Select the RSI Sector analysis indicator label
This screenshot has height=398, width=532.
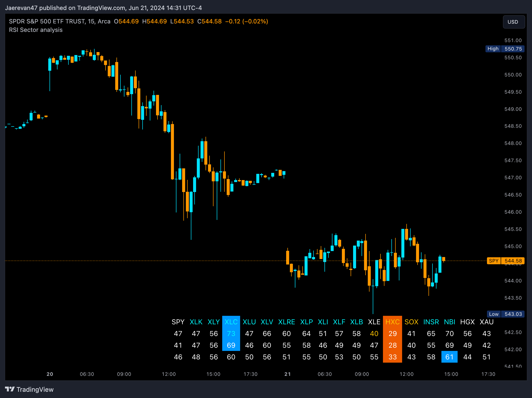[36, 30]
